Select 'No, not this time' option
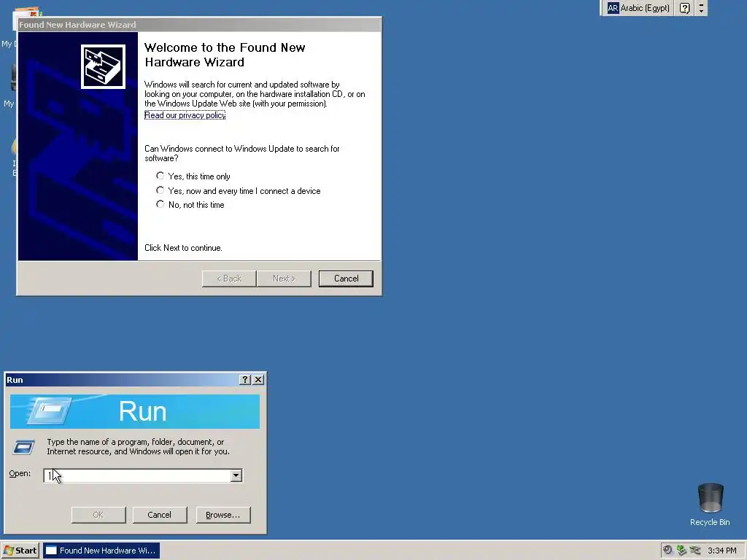This screenshot has height=560, width=747. (190, 205)
